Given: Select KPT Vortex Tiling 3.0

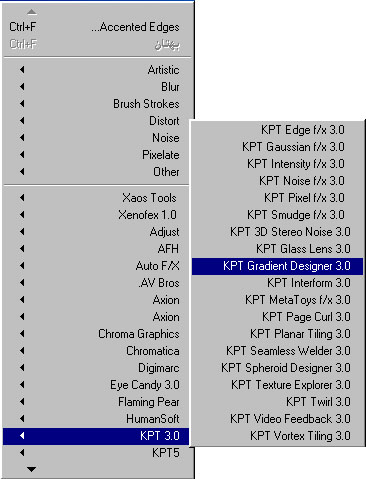Looking at the screenshot, I should [x=277, y=436].
